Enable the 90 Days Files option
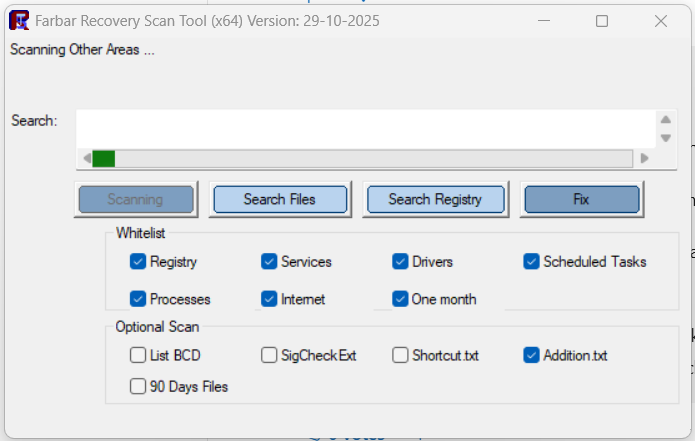The width and height of the screenshot is (695, 441). 138,386
